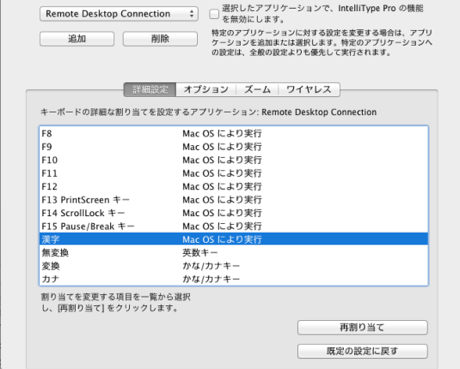460x369 pixels.
Task: Select the F11 key row
Action: pyautogui.click(x=234, y=174)
